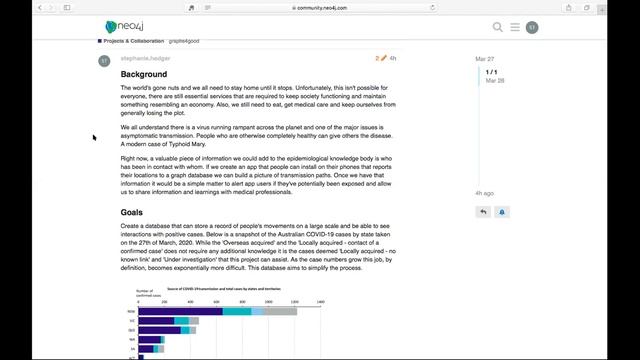This screenshot has height=360, width=640.
Task: Click the post edit pencil icon
Action: [383, 58]
